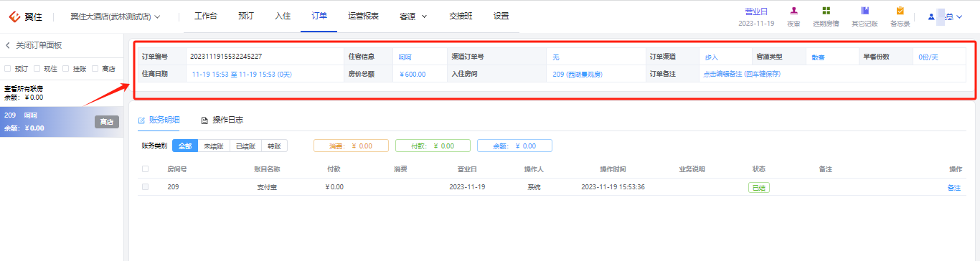Select the 未结账 filter button
This screenshot has width=980, height=261.
tap(213, 146)
